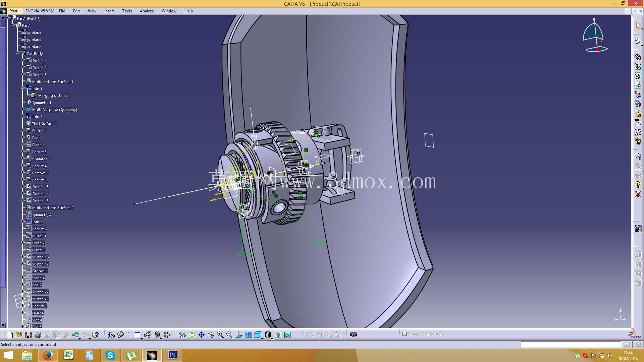Open Firefox from the Windows taskbar
Viewport: 644px width, 362px height.
pyautogui.click(x=48, y=355)
